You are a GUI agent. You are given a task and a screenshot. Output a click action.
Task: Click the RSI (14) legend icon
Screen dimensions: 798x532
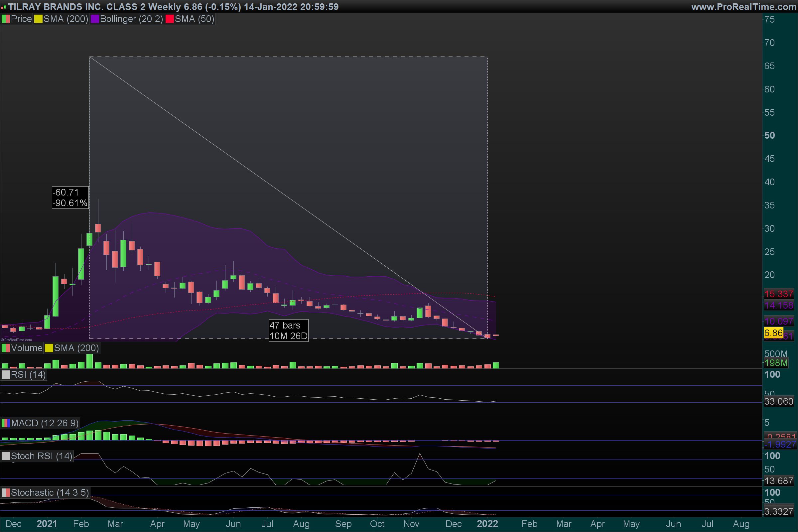6,375
